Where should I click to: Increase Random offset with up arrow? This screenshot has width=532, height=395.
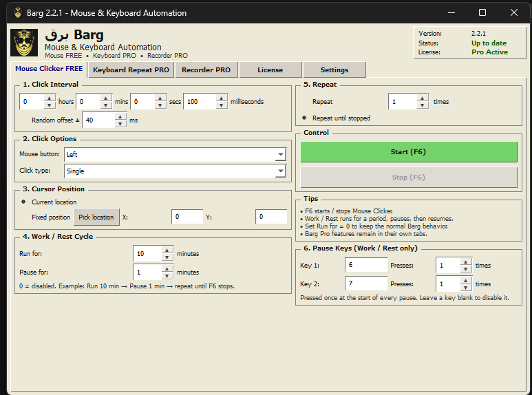tap(120, 117)
